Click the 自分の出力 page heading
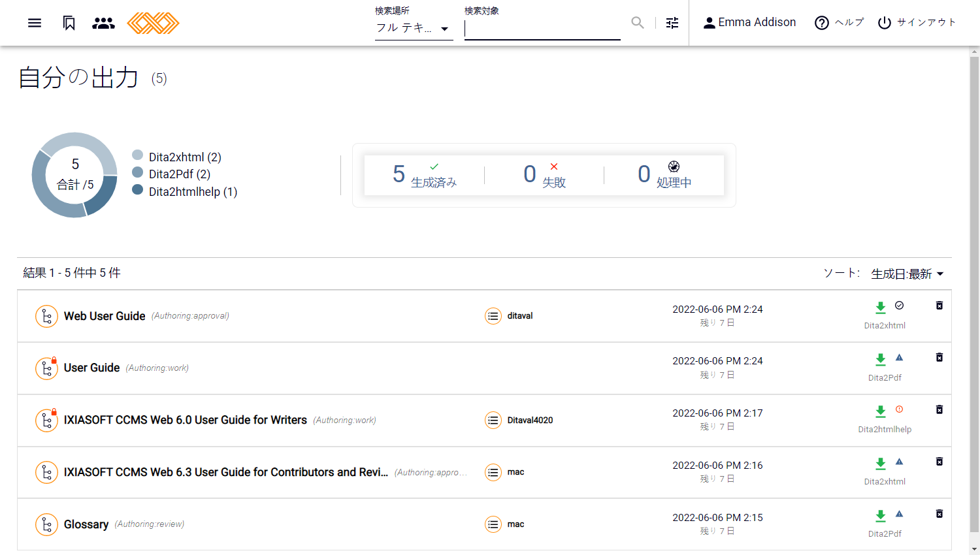The width and height of the screenshot is (980, 555). point(78,78)
